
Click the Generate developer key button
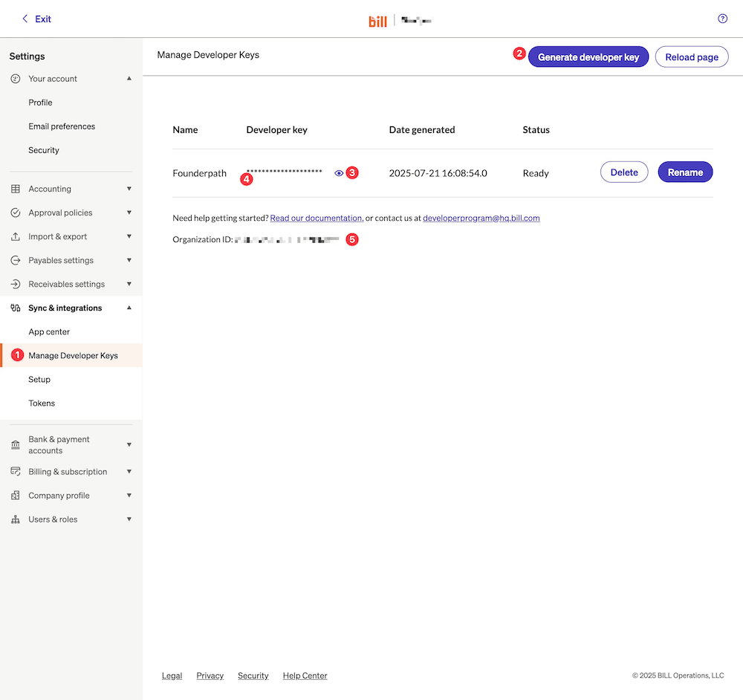(588, 56)
